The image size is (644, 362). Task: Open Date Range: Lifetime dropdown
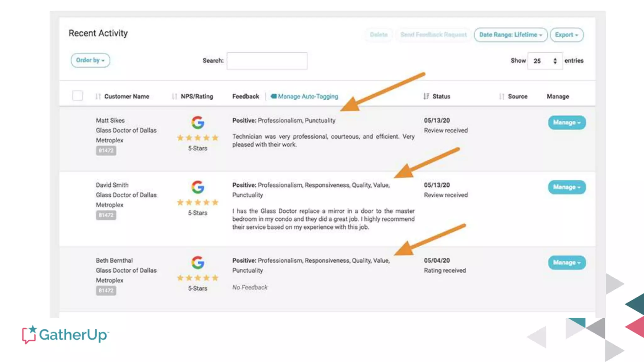[x=510, y=35]
